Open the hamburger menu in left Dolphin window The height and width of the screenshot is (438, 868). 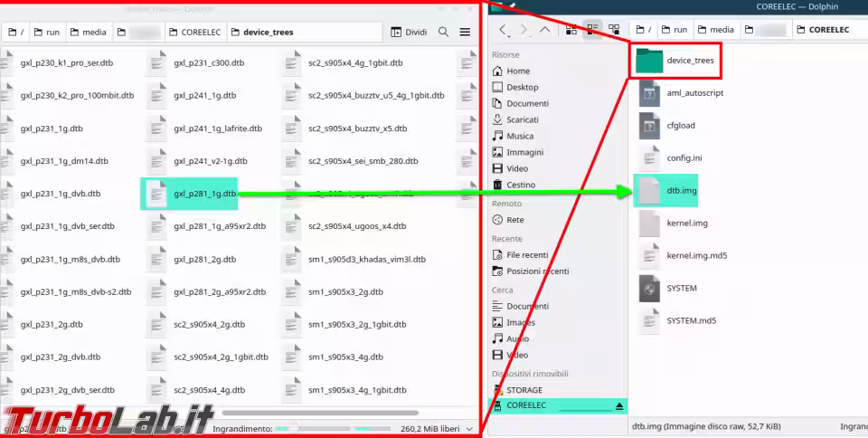465,32
